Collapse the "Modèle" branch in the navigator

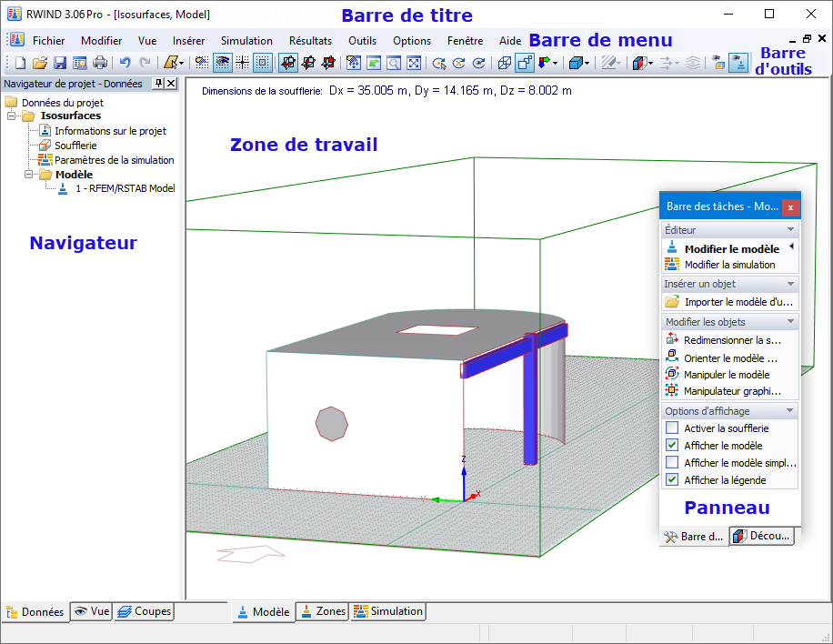(x=30, y=175)
